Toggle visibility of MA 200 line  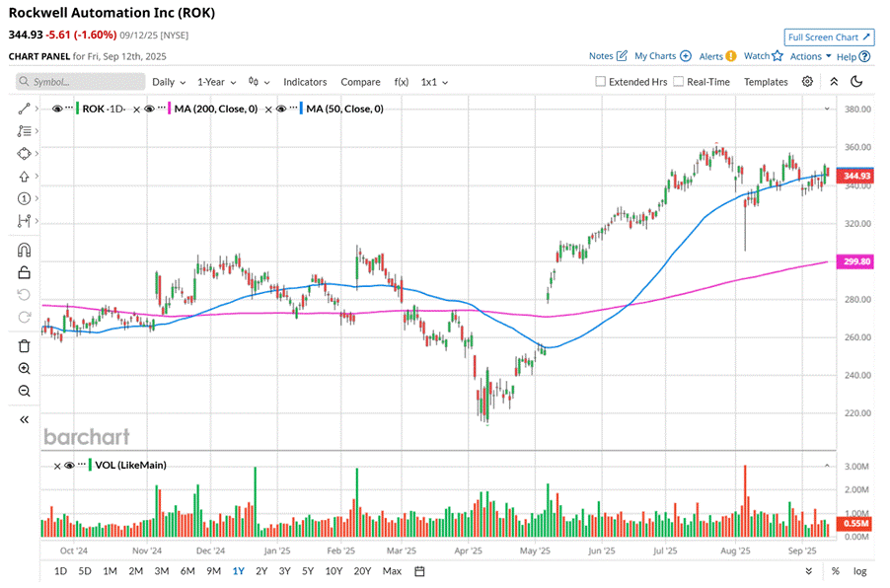pos(149,109)
